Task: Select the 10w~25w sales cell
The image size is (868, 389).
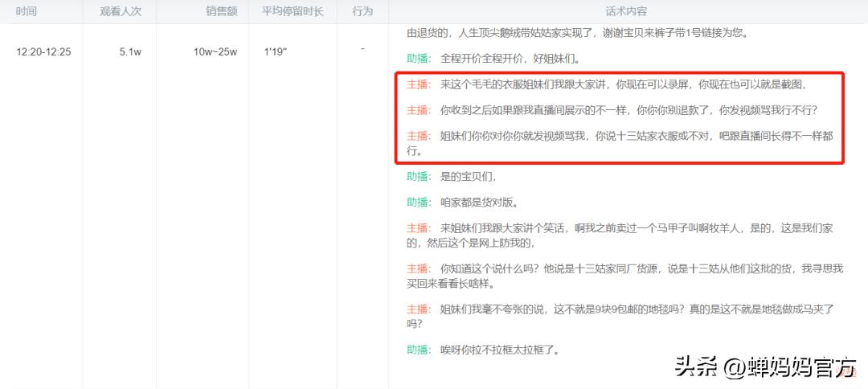Action: click(215, 52)
